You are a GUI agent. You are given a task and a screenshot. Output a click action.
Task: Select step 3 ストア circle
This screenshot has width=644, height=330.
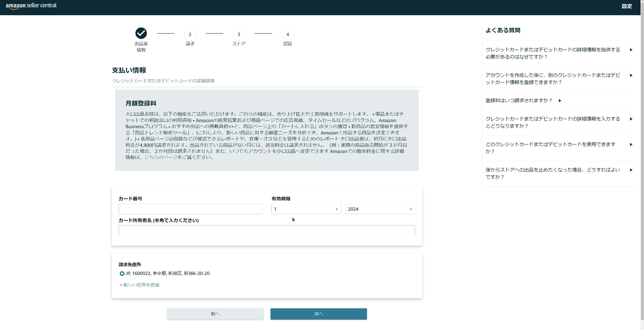(x=239, y=34)
